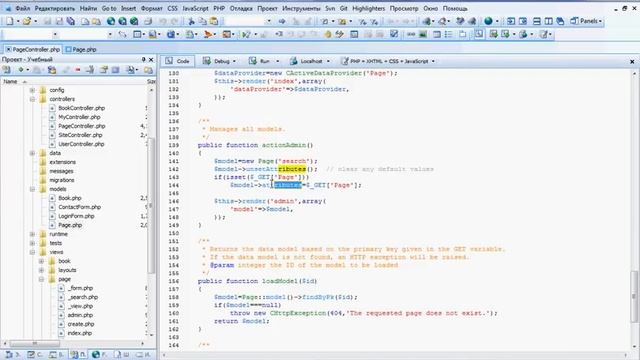Image resolution: width=640 pixels, height=360 pixels.
Task: Click the Open file folder icon
Action: pyautogui.click(x=27, y=21)
